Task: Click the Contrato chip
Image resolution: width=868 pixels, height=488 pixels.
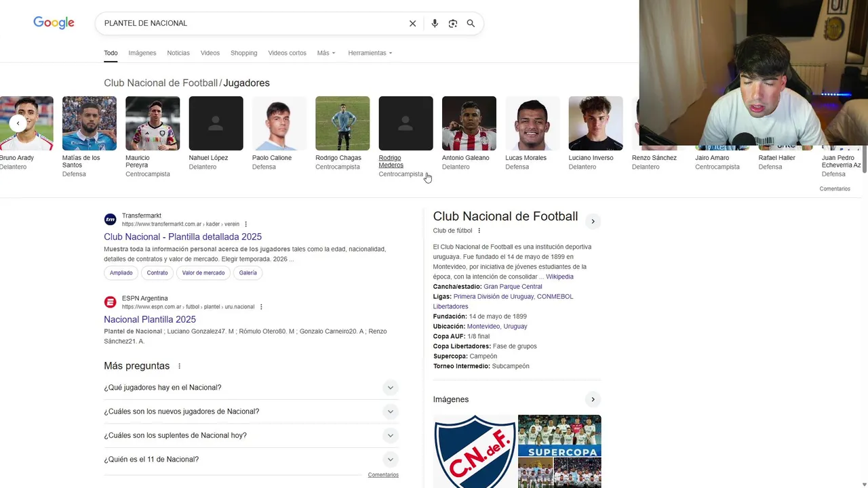Action: coord(157,272)
